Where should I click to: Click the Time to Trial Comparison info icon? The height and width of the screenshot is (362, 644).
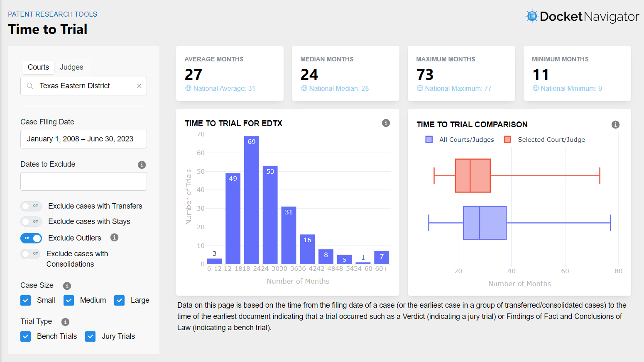[615, 124]
